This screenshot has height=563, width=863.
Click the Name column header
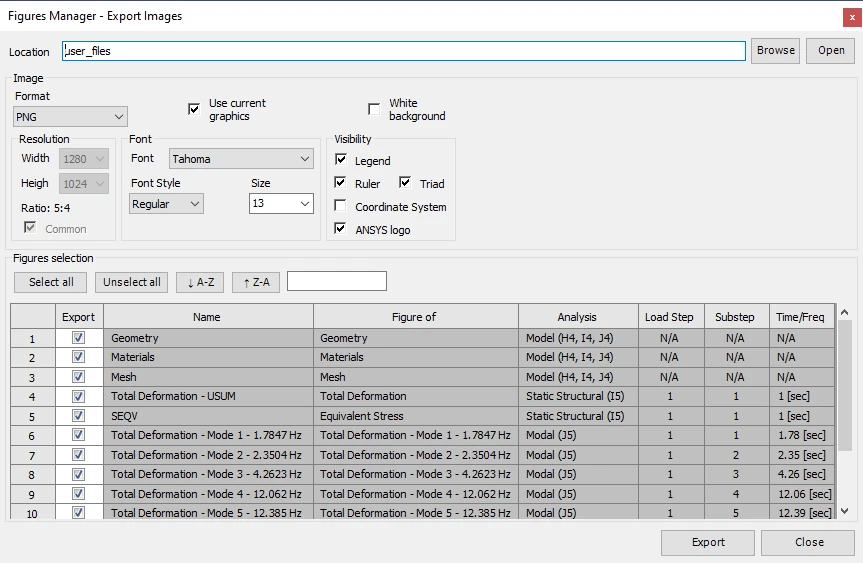[208, 317]
